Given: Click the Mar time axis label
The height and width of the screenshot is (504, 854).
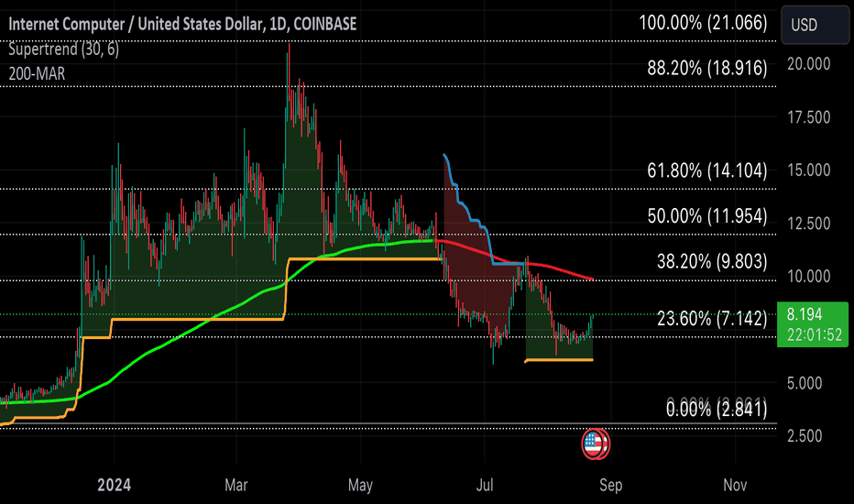Looking at the screenshot, I should (235, 485).
